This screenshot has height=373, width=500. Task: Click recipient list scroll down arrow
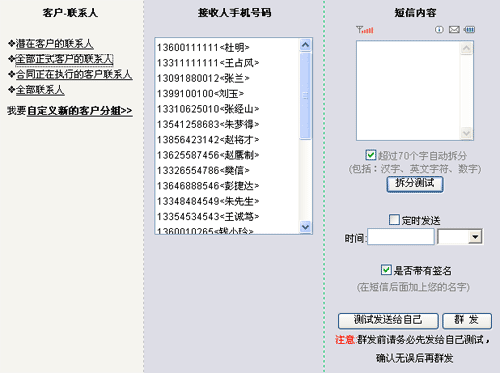pos(305,227)
